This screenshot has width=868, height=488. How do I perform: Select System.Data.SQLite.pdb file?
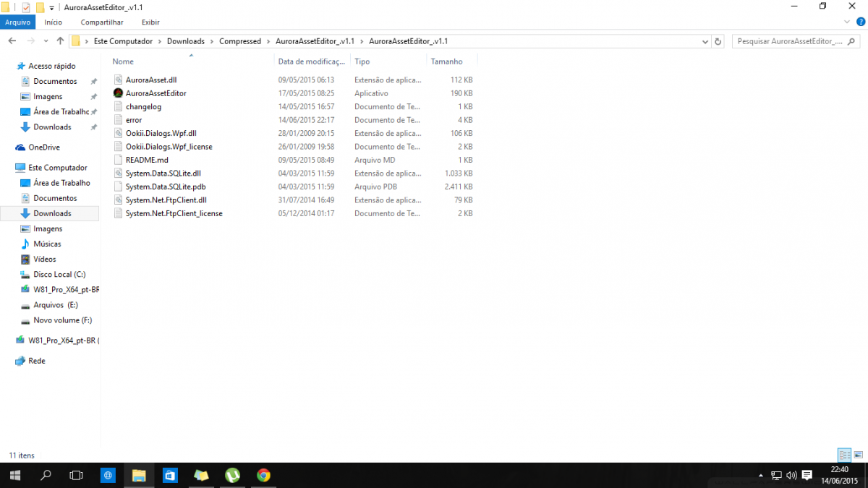[x=159, y=187]
